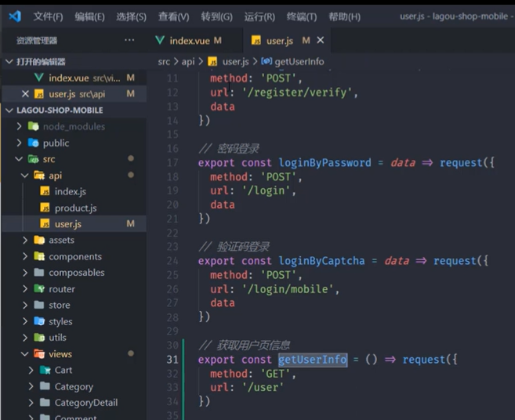Expand the store folder chevron
The image size is (515, 420).
[25, 305]
